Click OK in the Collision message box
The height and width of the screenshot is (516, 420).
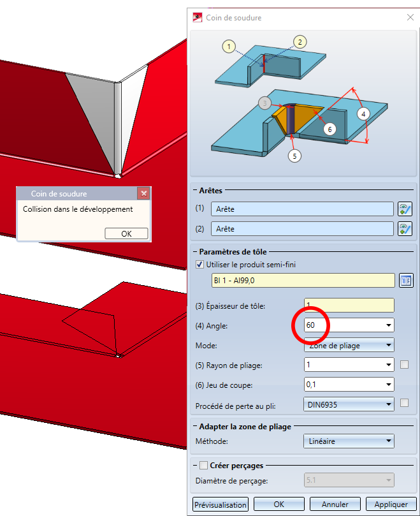point(126,233)
